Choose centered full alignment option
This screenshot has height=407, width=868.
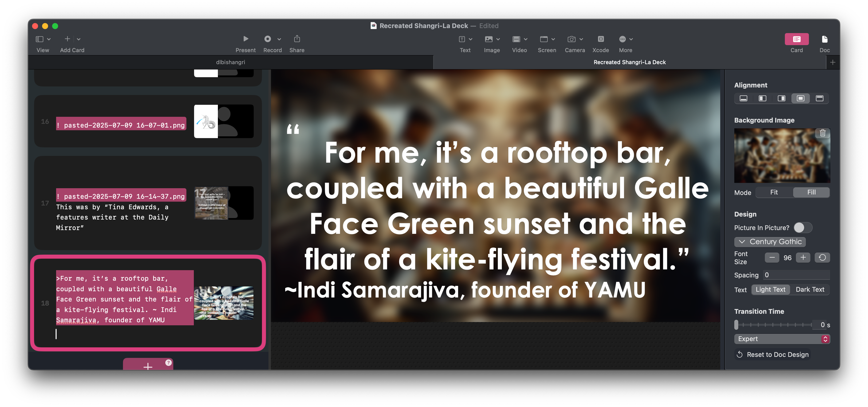[801, 98]
